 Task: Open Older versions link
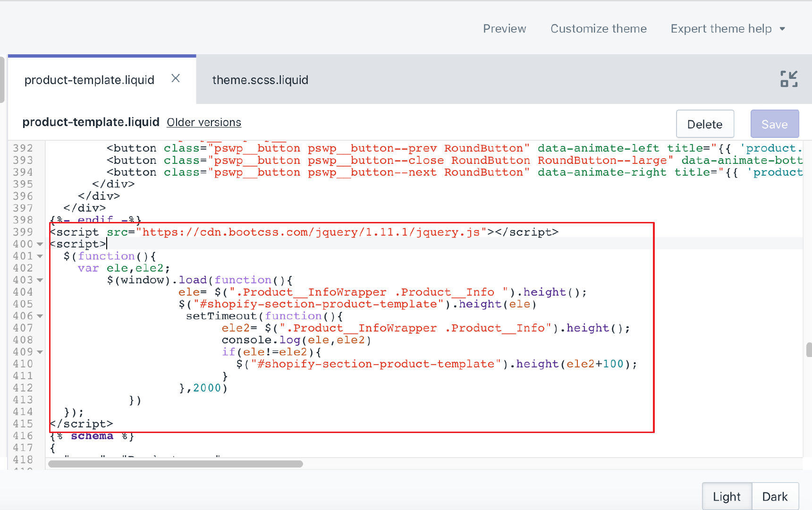(x=204, y=122)
